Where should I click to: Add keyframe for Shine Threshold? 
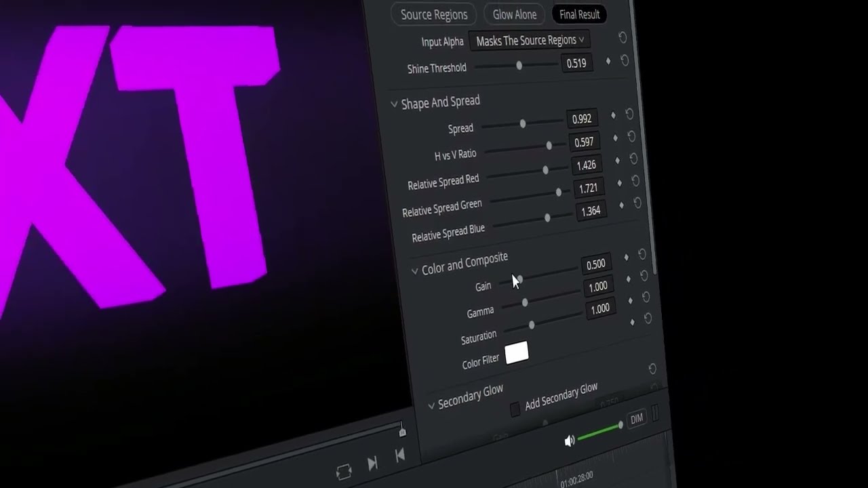click(608, 61)
